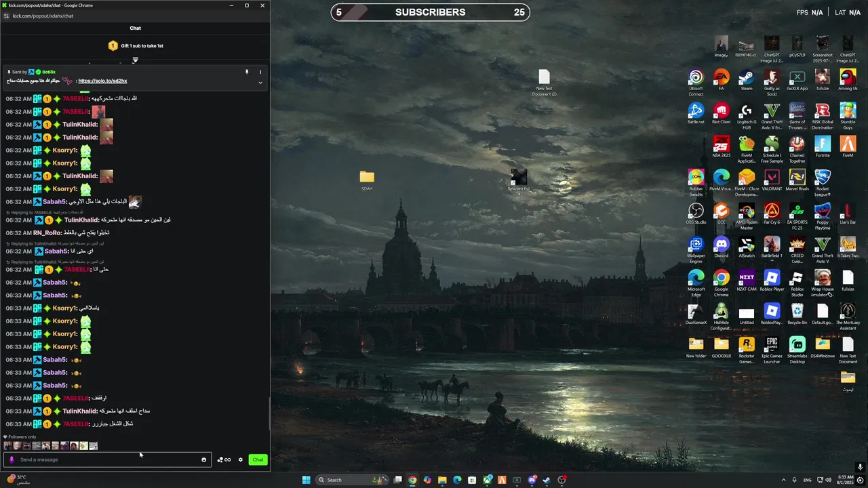Select the Recycle Bin icon
Viewport: 868px width, 488px height.
click(x=797, y=313)
